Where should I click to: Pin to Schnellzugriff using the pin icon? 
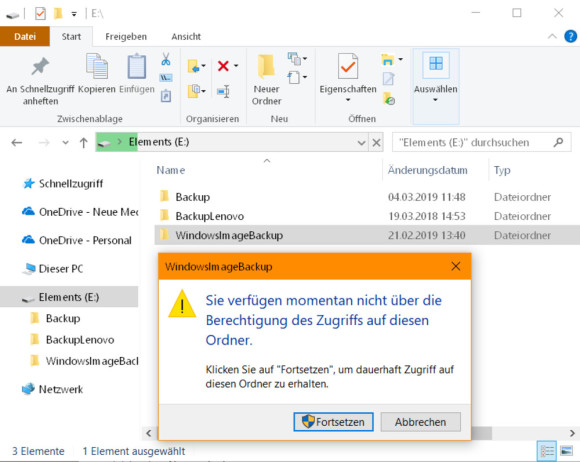pos(40,66)
